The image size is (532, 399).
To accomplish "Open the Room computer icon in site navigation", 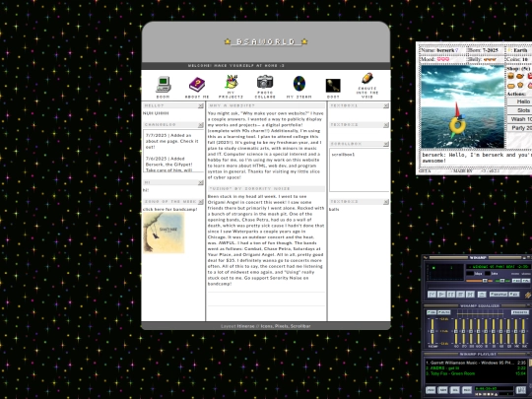I will [x=164, y=85].
